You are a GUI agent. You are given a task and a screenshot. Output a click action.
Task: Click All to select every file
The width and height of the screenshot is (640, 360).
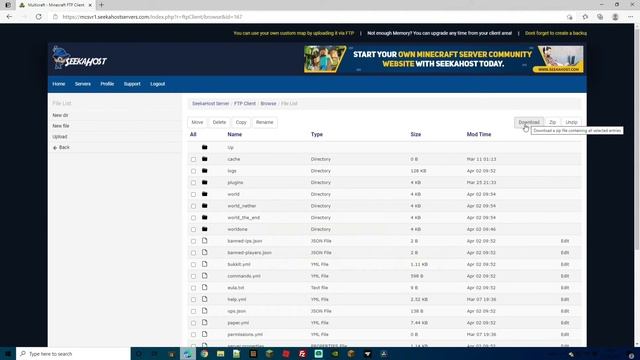coord(193,134)
